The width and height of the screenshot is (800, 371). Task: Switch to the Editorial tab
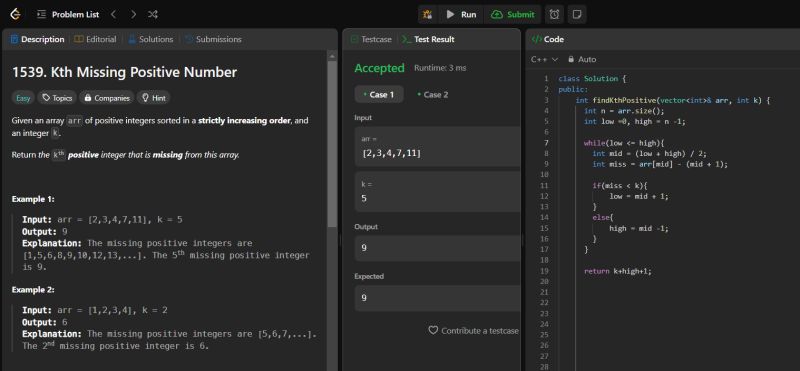pyautogui.click(x=95, y=39)
